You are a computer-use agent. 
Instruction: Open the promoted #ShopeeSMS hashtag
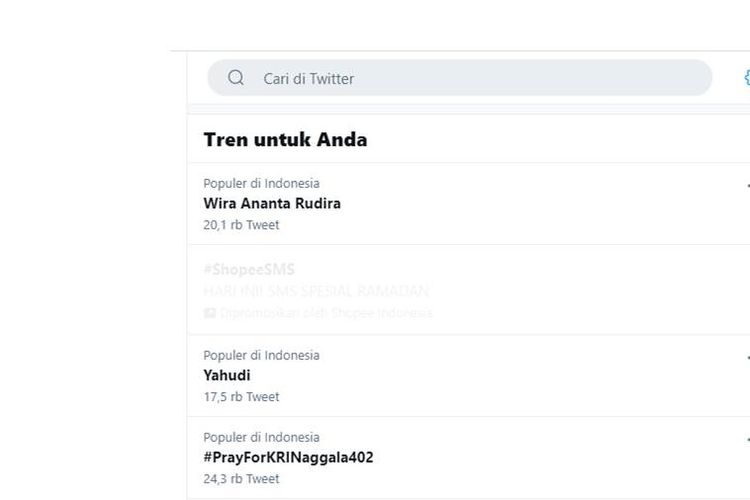(249, 269)
